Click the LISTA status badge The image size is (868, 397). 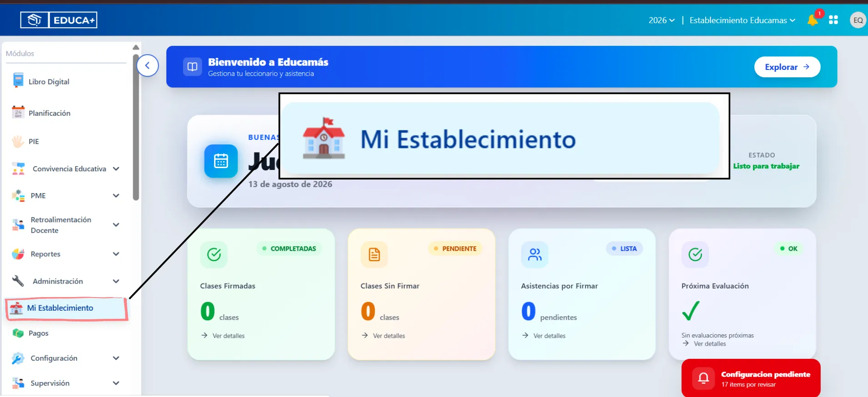[x=624, y=248]
